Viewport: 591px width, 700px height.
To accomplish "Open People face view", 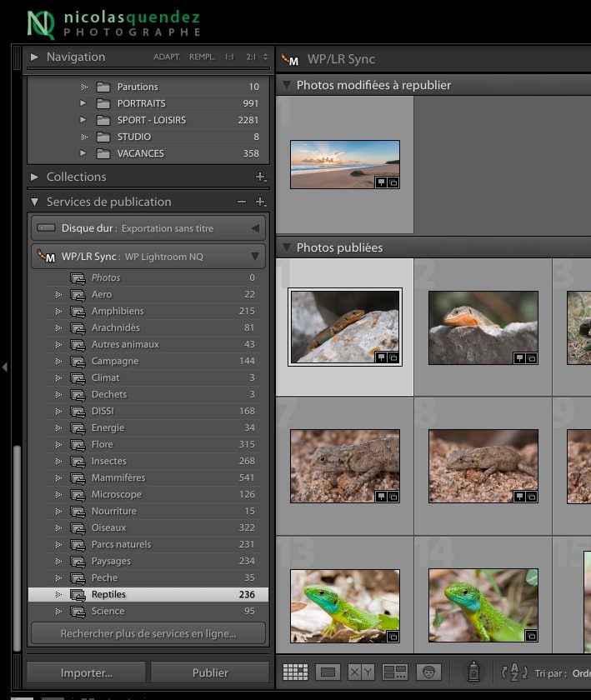I will 428,672.
